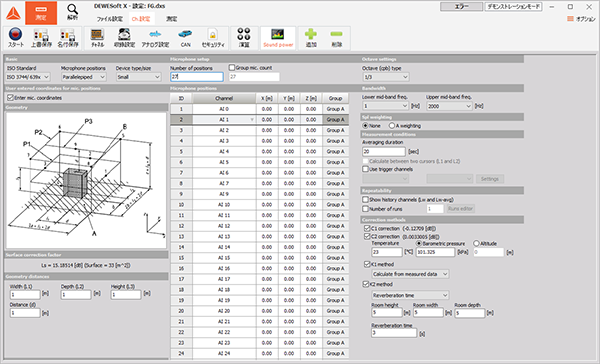Click the Room width input field
Viewport: 600px width, 364px height.
[428, 313]
